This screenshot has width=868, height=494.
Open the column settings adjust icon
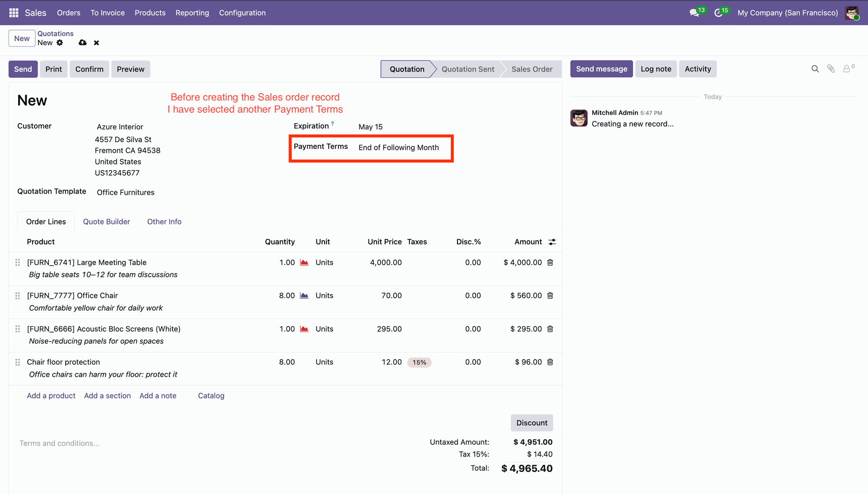[x=552, y=242]
